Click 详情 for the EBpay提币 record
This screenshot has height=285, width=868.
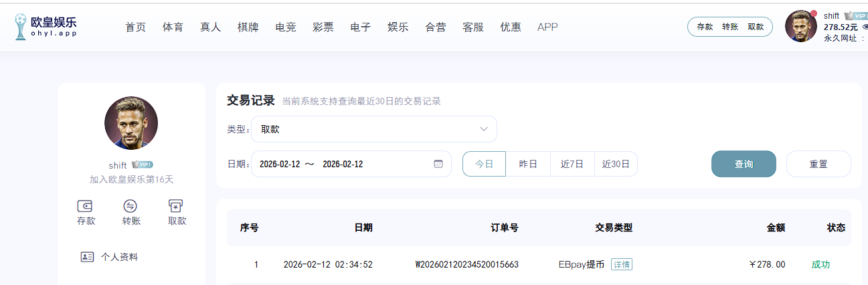point(622,264)
